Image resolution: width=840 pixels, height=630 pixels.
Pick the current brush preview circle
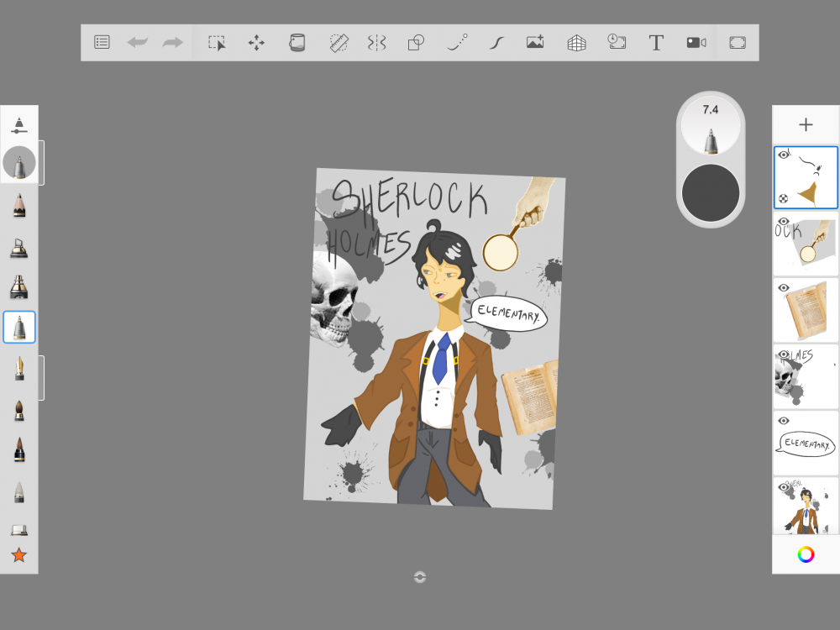(x=19, y=162)
